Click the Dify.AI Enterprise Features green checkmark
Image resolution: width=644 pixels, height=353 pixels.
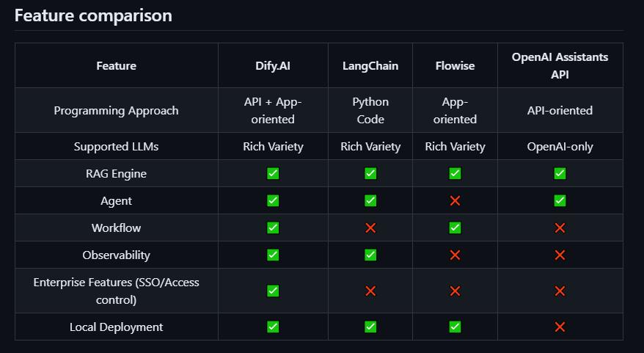[273, 291]
